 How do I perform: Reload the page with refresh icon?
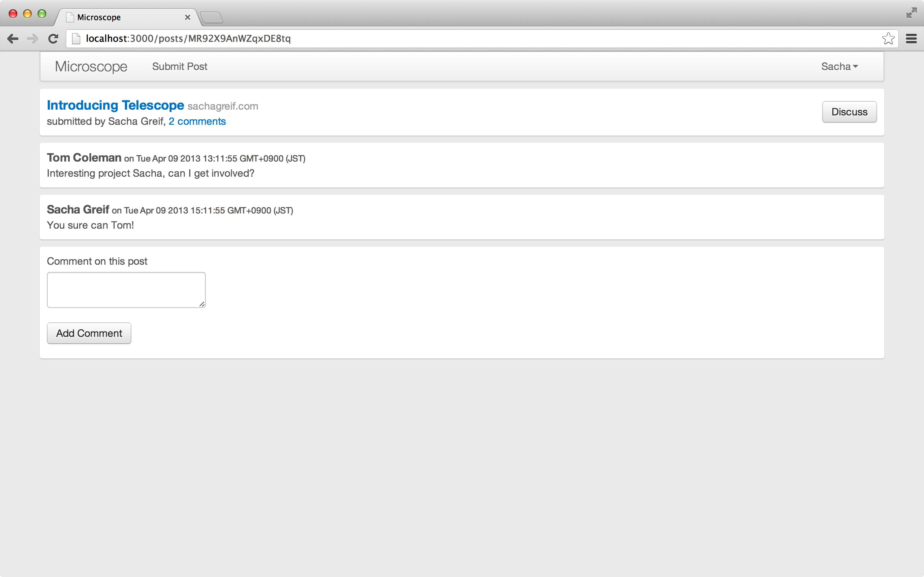53,39
